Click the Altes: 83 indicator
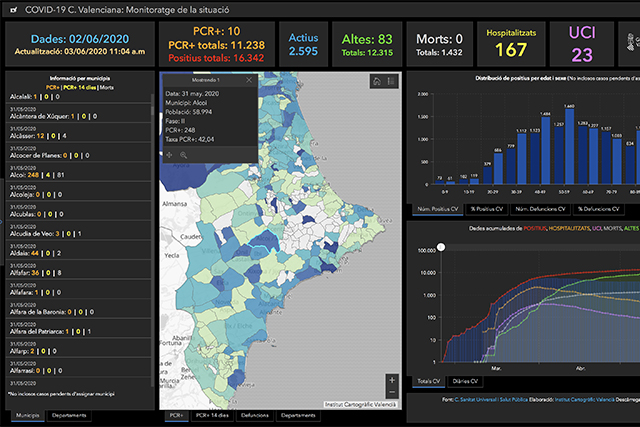Image resolution: width=640 pixels, height=427 pixels. click(367, 44)
